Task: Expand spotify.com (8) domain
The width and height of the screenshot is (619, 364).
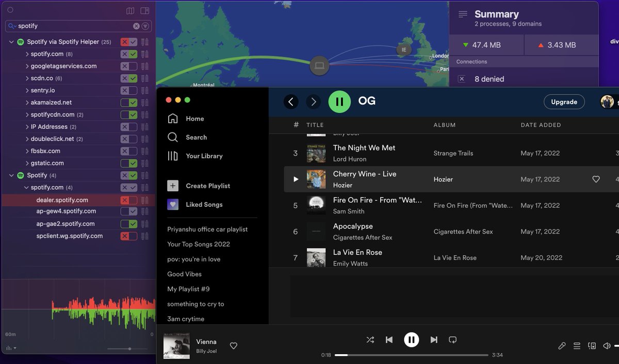Action: click(x=27, y=54)
